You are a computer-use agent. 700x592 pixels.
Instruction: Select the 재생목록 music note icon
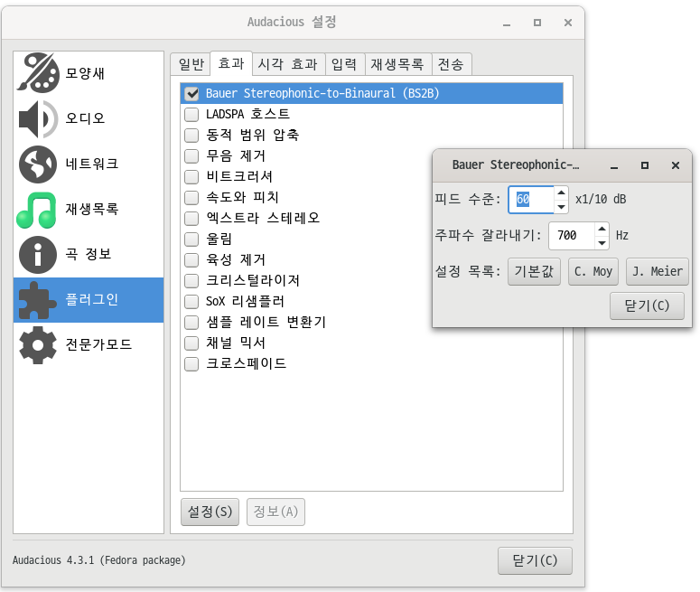tap(37, 210)
